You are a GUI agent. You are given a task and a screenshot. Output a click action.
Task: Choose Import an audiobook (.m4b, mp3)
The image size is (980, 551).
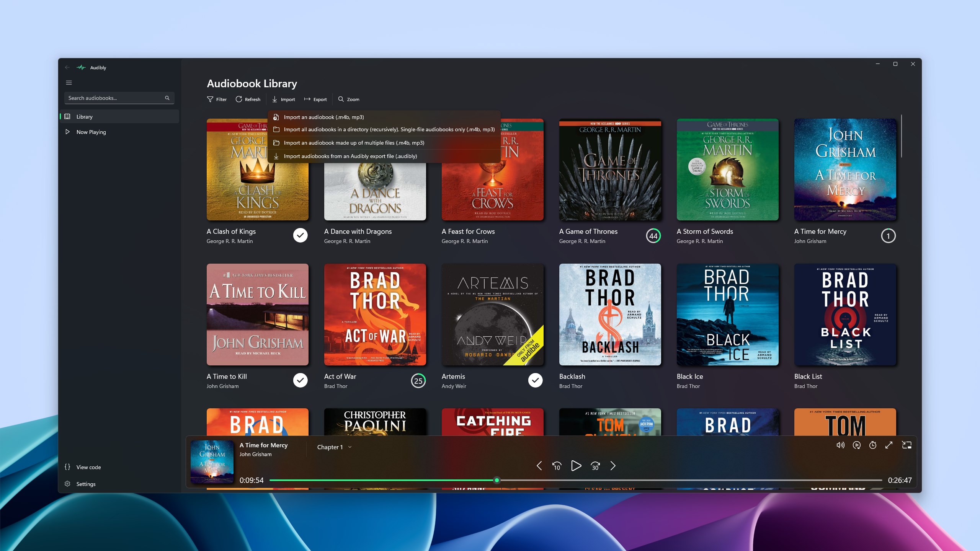pos(324,117)
